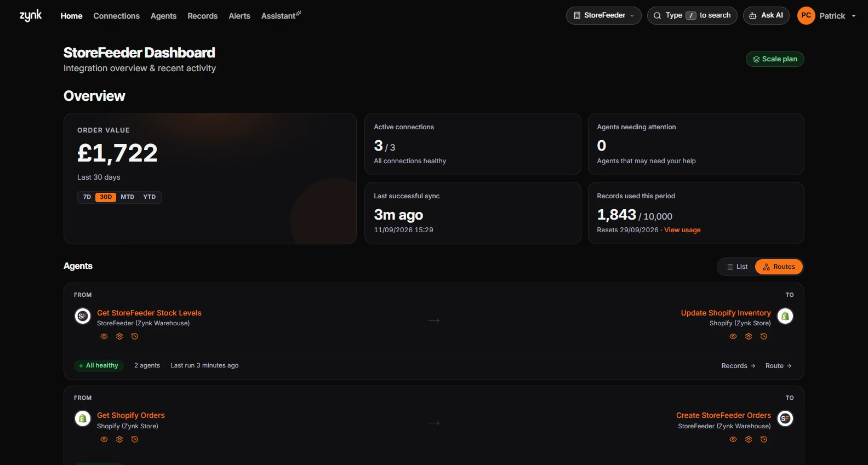Switch order value range to MTD
The image size is (868, 465).
pyautogui.click(x=128, y=197)
